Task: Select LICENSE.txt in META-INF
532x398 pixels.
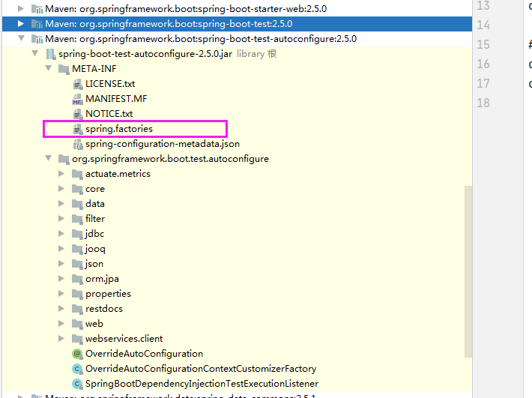Action: (x=110, y=84)
